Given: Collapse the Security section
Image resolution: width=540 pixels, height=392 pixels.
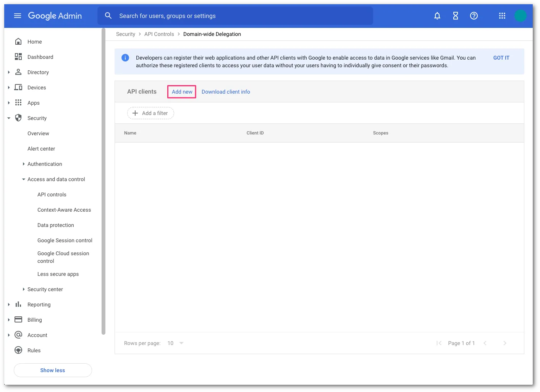Looking at the screenshot, I should 9,118.
